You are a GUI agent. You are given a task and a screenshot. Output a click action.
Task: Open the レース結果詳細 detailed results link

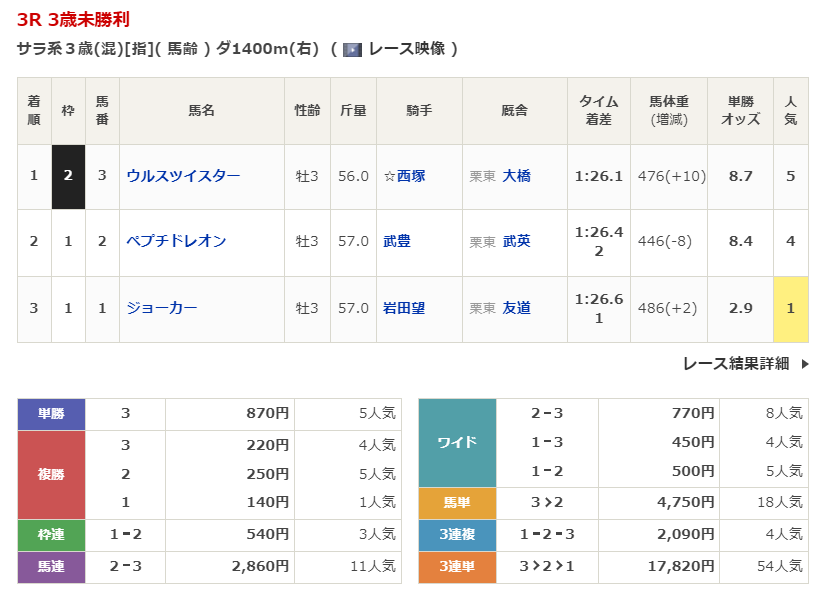(x=735, y=364)
